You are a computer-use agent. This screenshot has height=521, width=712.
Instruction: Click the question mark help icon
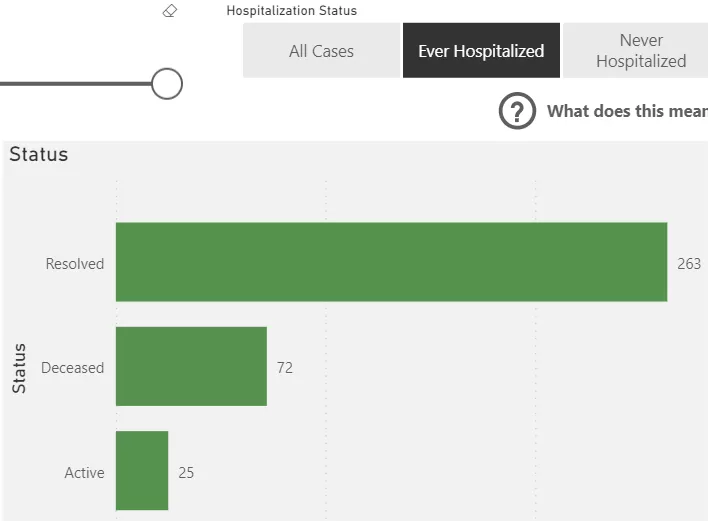pos(517,111)
